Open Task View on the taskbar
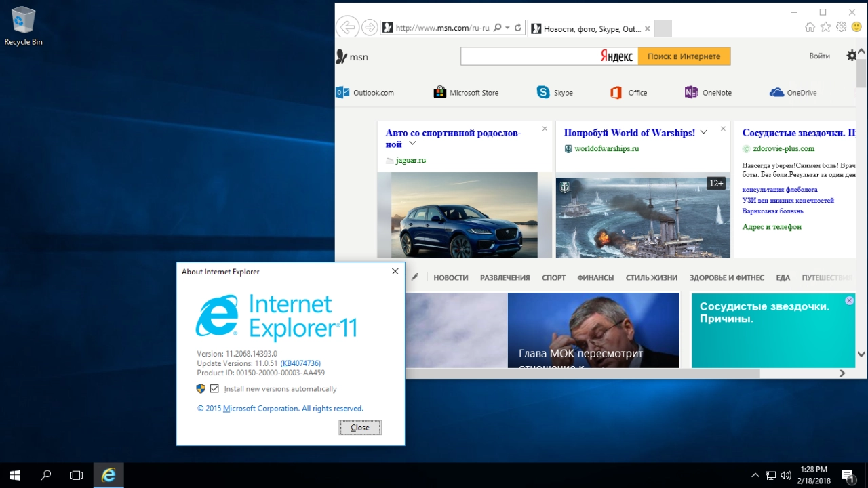This screenshot has width=868, height=488. 76,475
